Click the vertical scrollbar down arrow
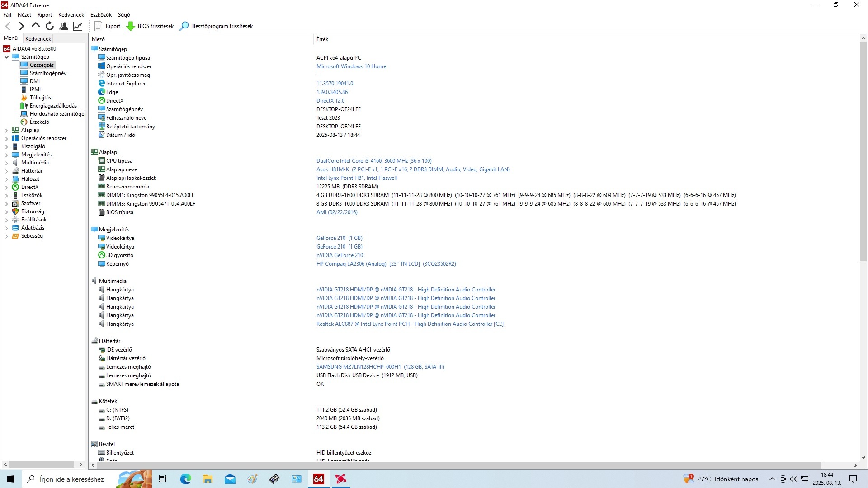868x488 pixels. coord(863,457)
